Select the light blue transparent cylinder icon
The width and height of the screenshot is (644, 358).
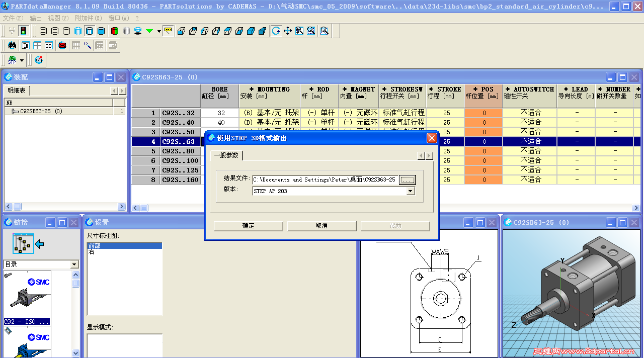78,31
